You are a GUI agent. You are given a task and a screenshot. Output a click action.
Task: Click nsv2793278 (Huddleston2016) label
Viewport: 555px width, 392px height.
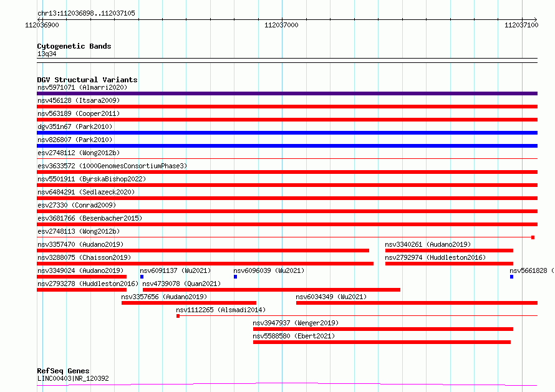(x=88, y=284)
